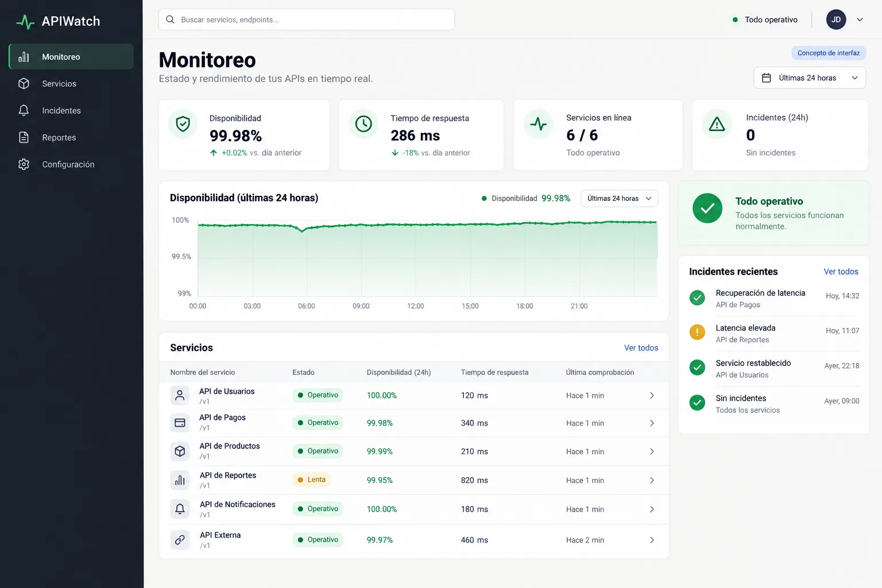Expand the API de Pagos row chevron

point(652,423)
